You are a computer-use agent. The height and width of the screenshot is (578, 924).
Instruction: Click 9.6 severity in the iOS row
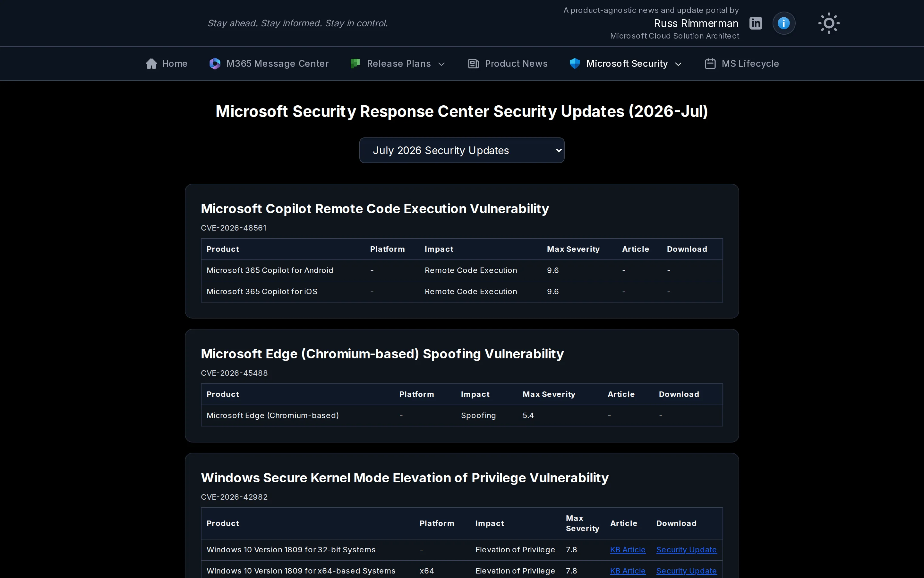pos(552,291)
